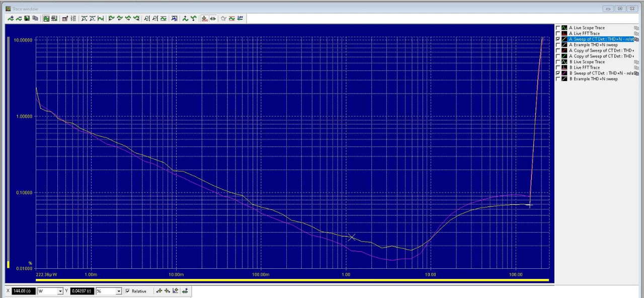
Task: Click the blue return-arrow icon in toolbar
Action: tap(174, 18)
